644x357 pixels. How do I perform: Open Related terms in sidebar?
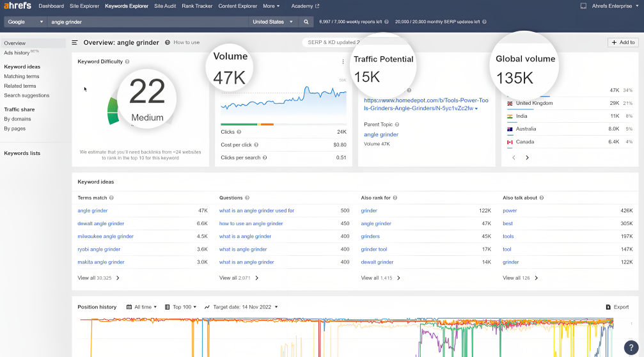click(x=20, y=86)
